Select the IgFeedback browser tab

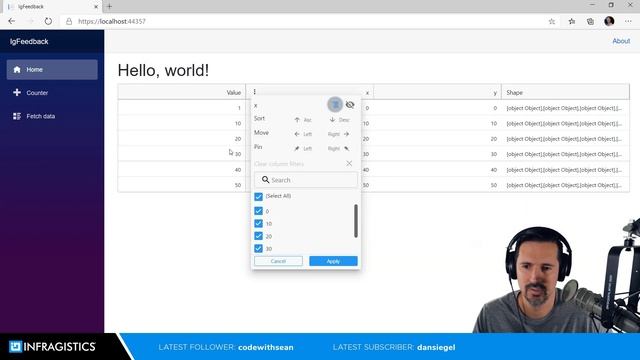[52, 7]
